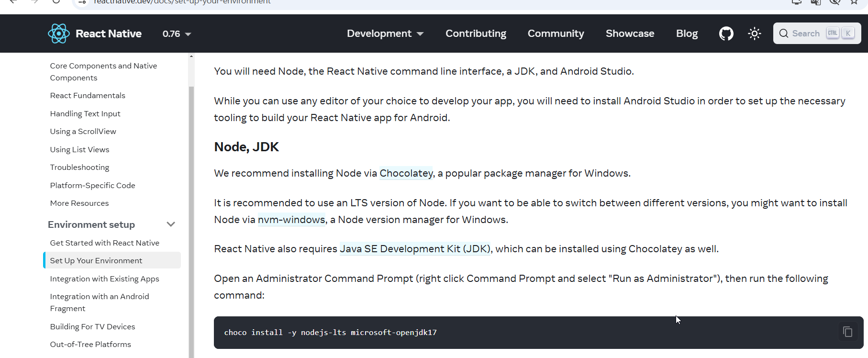
Task: Visit the Blog
Action: 687,34
